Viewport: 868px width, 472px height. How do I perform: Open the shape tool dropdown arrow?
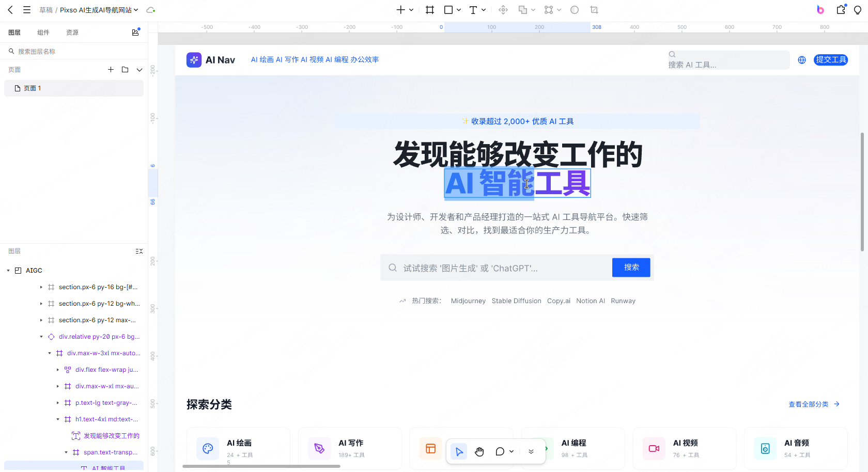pyautogui.click(x=459, y=10)
